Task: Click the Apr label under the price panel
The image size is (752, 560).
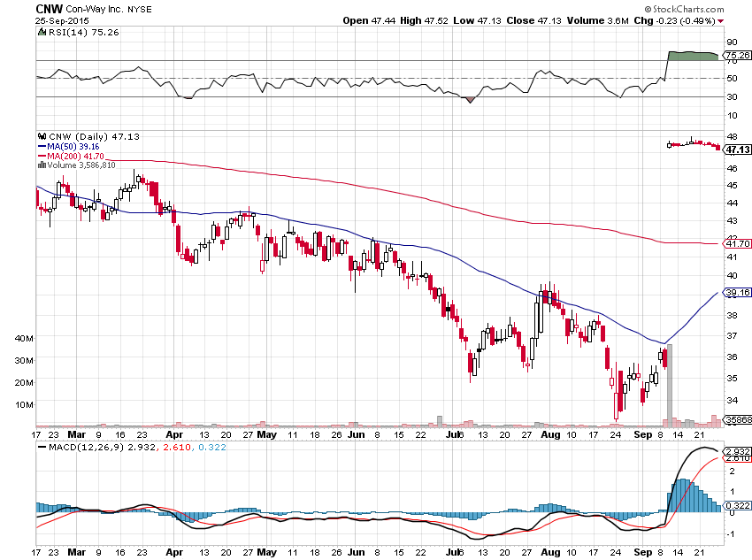Action: [174, 434]
